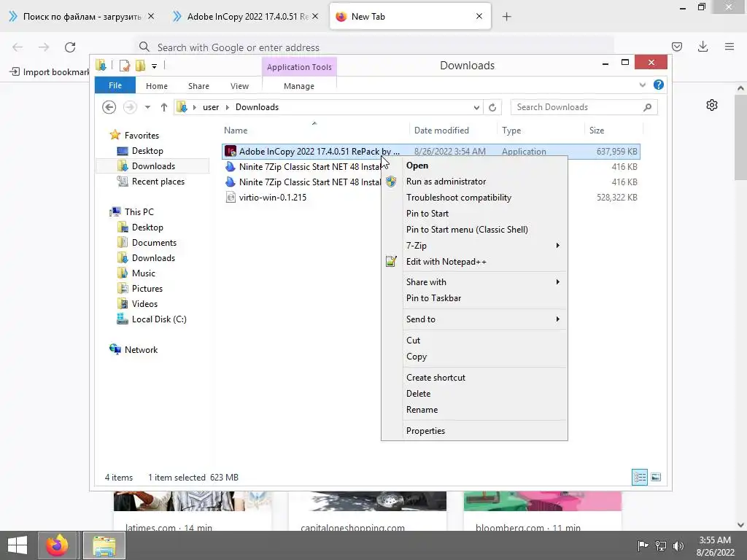Open New Tab personalize gear icon
This screenshot has width=747, height=560.
point(712,105)
